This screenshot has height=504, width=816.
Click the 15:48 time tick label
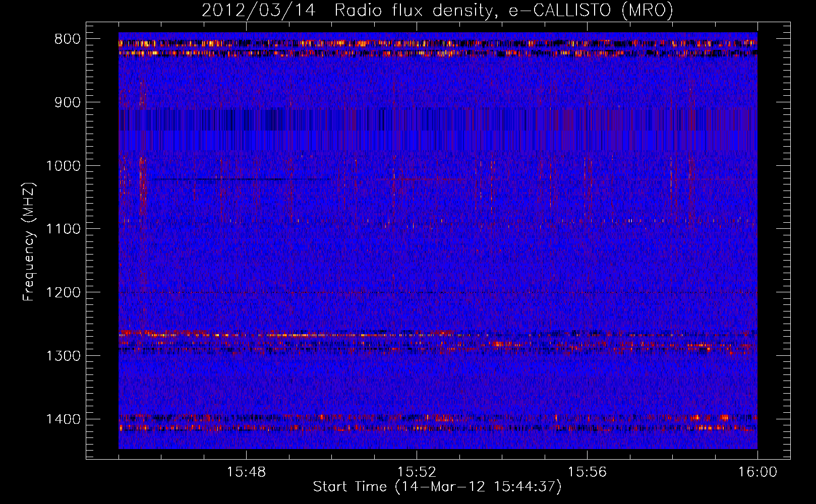tap(246, 472)
